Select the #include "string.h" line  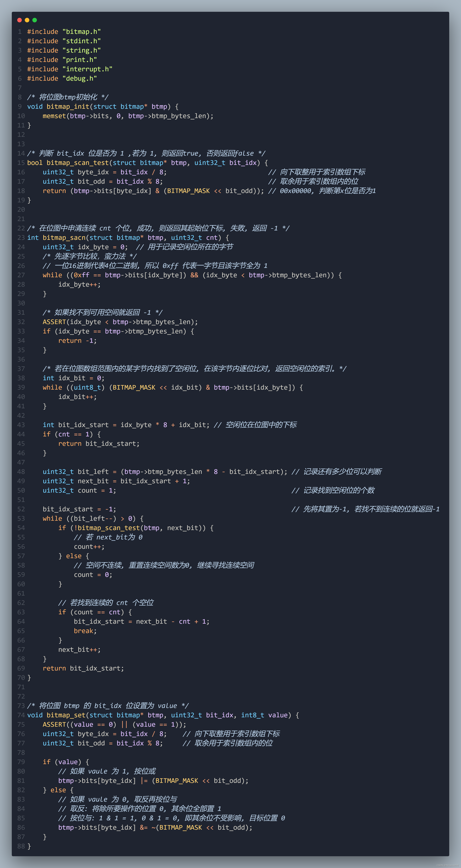pyautogui.click(x=64, y=51)
